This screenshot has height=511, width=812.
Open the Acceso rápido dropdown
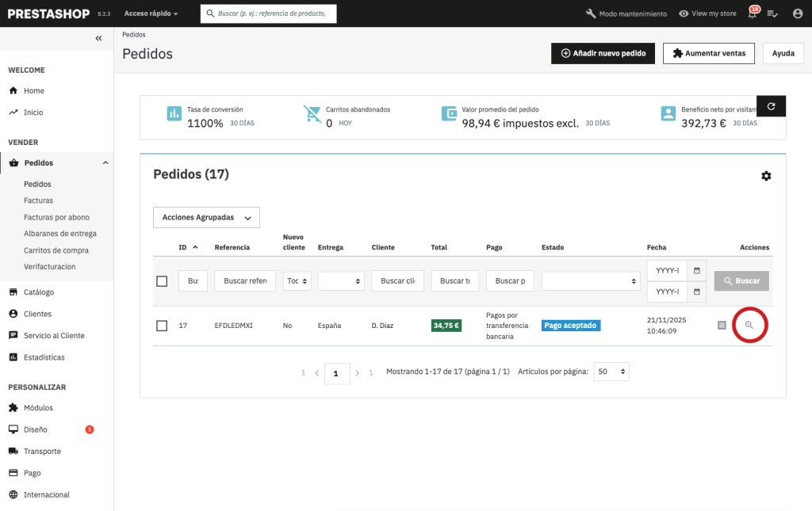151,13
